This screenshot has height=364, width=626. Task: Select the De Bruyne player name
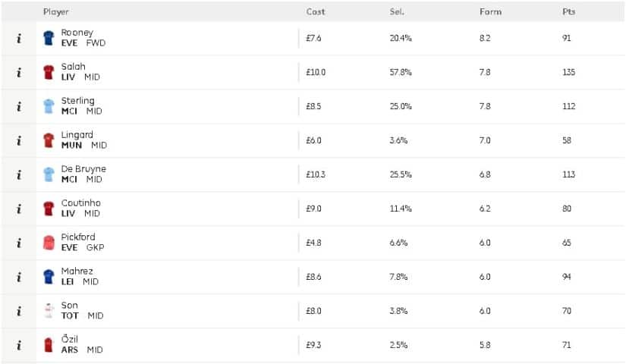coord(83,169)
